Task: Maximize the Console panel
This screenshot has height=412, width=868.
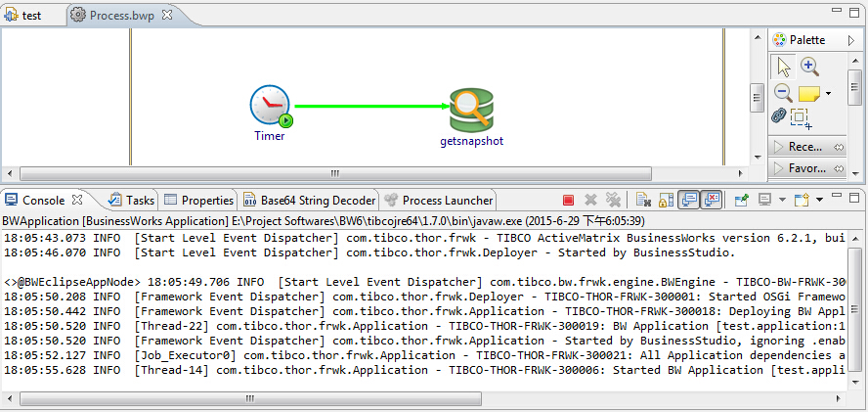Action: pyautogui.click(x=854, y=198)
